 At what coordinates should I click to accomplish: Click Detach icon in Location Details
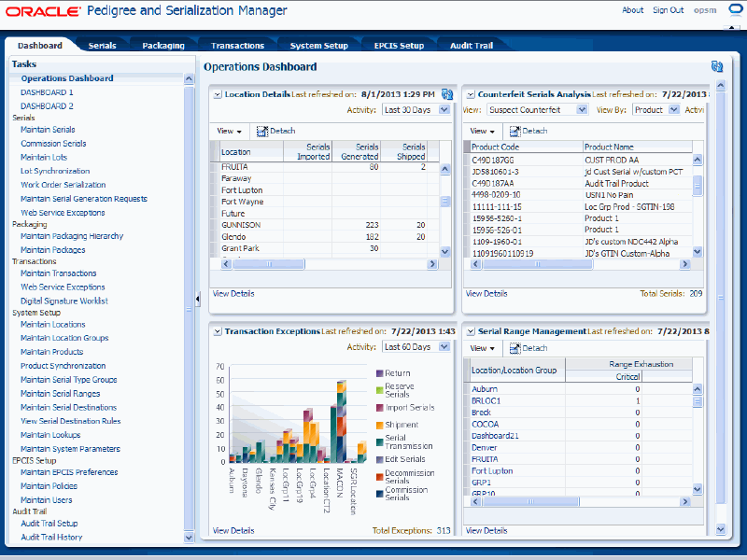coord(262,131)
